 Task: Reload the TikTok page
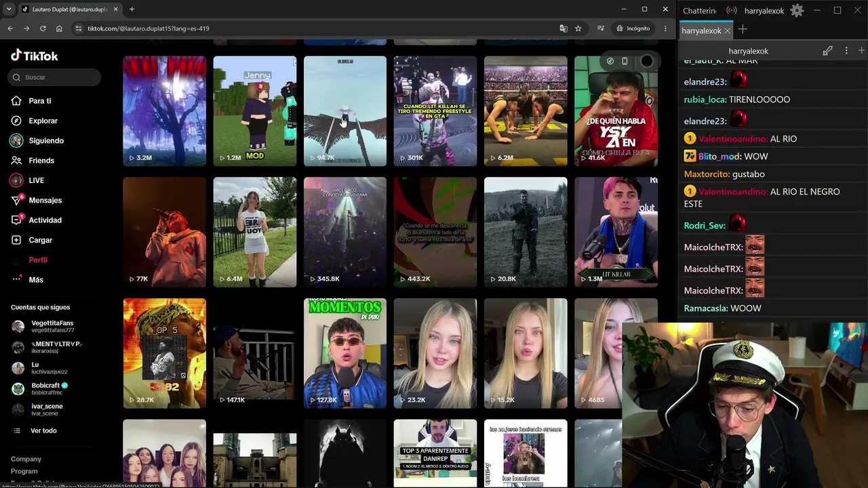pos(43,28)
